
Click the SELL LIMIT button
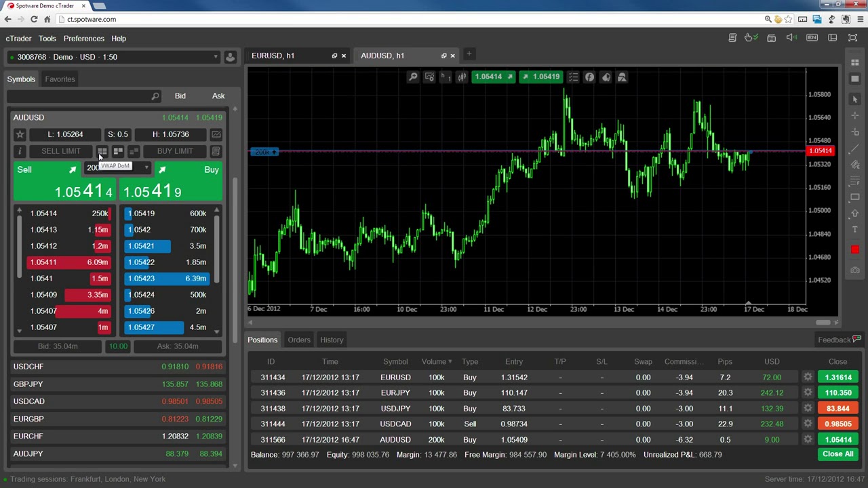tap(61, 151)
